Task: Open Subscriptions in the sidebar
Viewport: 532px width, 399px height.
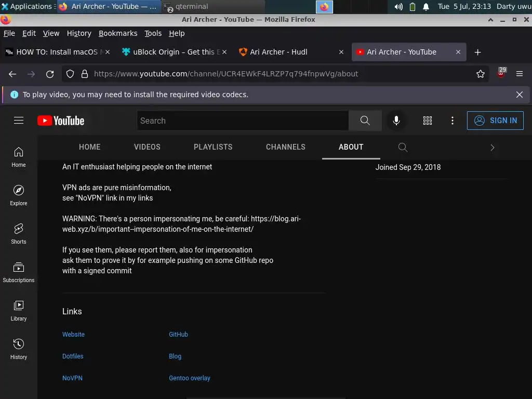Action: coord(19,272)
